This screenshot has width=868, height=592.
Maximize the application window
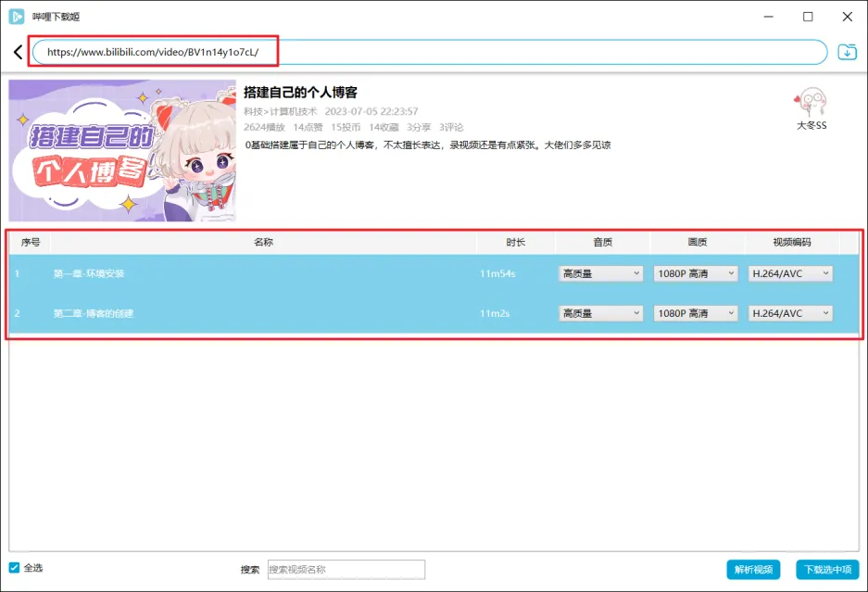pyautogui.click(x=808, y=17)
